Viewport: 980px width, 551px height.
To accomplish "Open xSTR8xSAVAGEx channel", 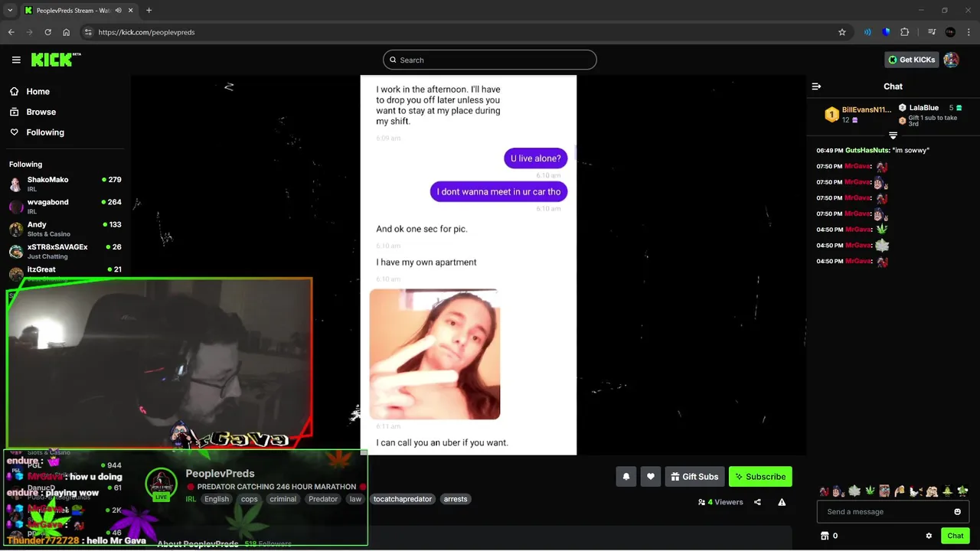I will coord(65,251).
